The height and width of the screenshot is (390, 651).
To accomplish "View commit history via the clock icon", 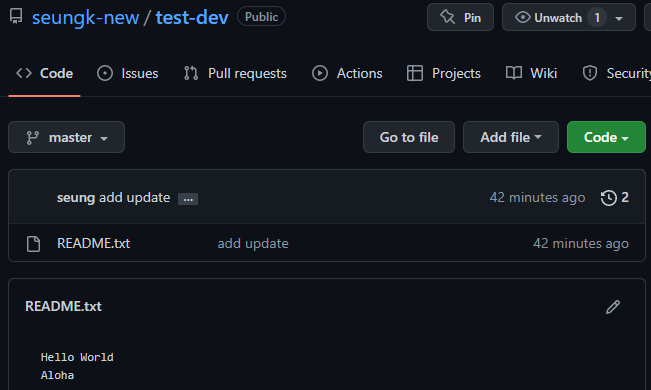I will click(x=609, y=198).
